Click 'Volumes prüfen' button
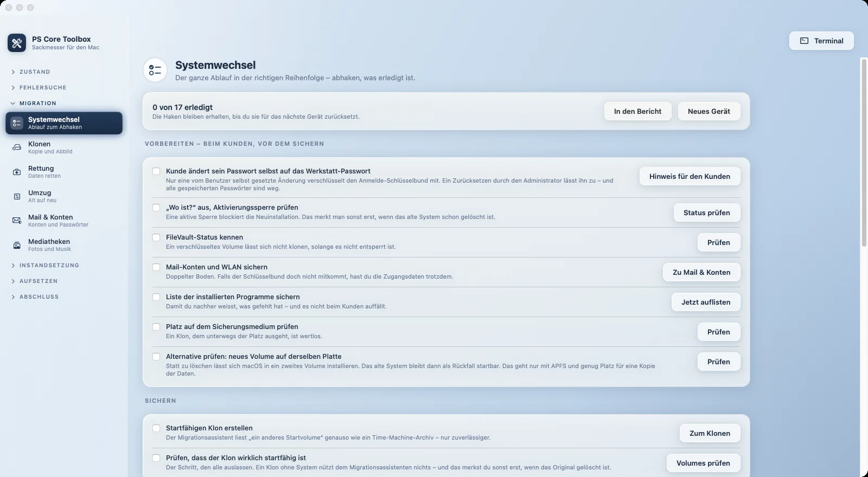 coord(703,463)
